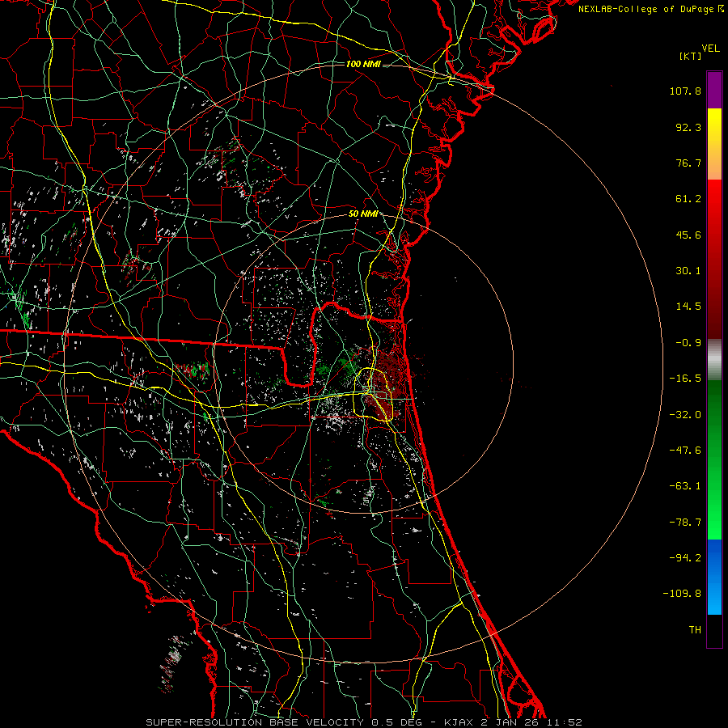Screen dimensions: 728x728
Task: Click the blue segment of the color bar
Action: pos(714,577)
